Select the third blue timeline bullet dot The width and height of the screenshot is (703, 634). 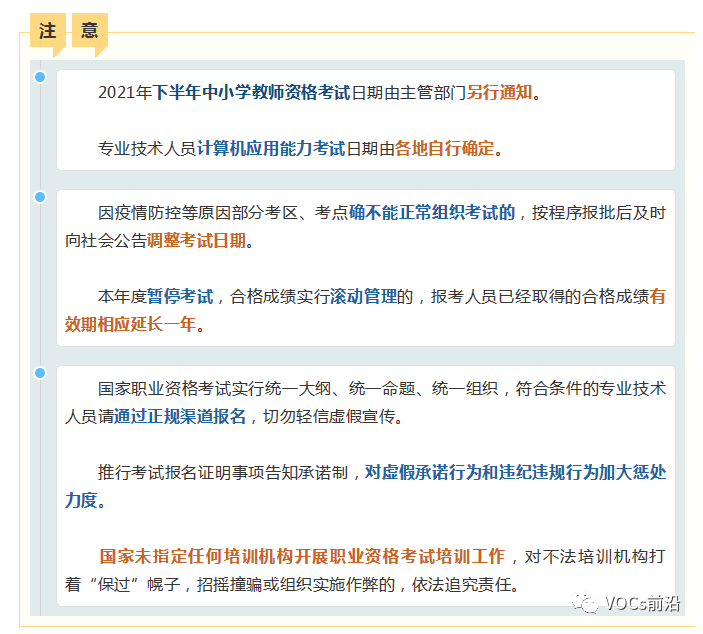tap(40, 373)
